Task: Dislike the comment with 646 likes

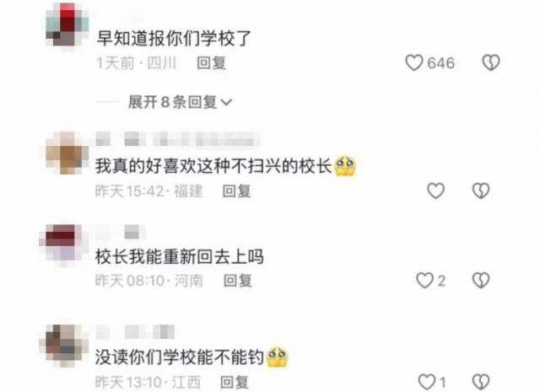Action: click(x=490, y=63)
